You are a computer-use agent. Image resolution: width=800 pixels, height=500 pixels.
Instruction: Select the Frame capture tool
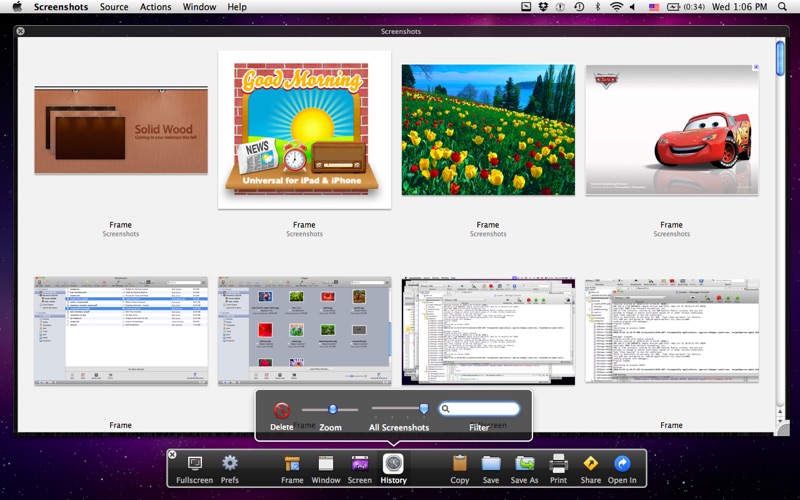pos(292,464)
